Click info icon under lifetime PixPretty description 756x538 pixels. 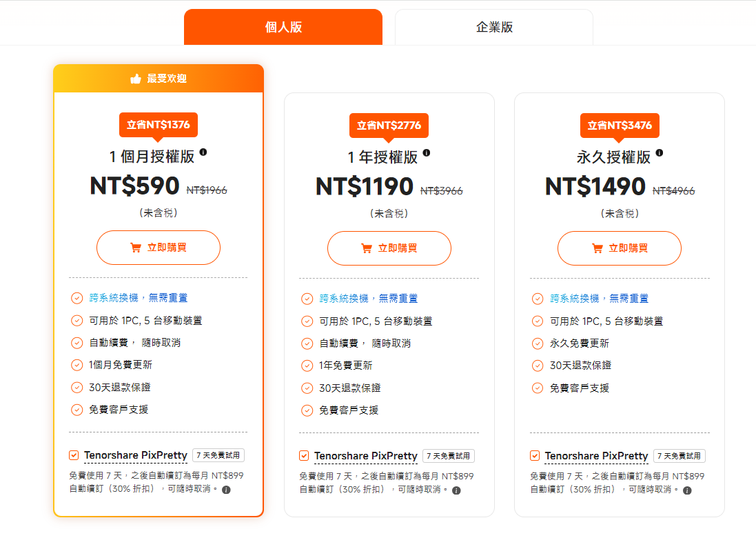[687, 490]
